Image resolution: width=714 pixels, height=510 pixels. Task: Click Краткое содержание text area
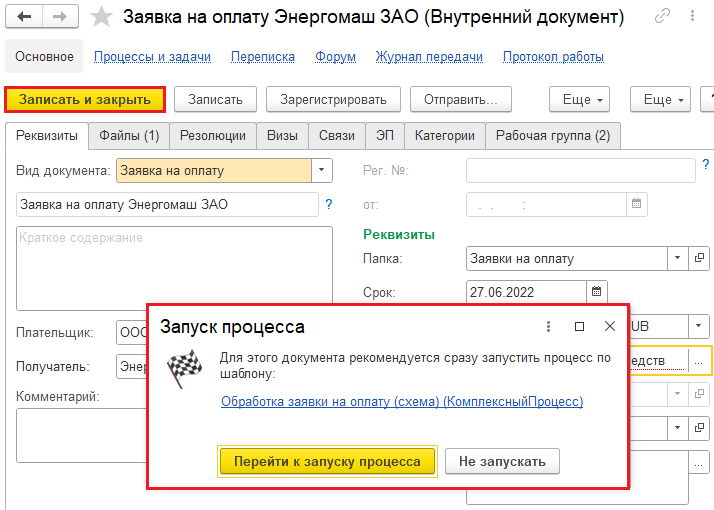point(174,269)
